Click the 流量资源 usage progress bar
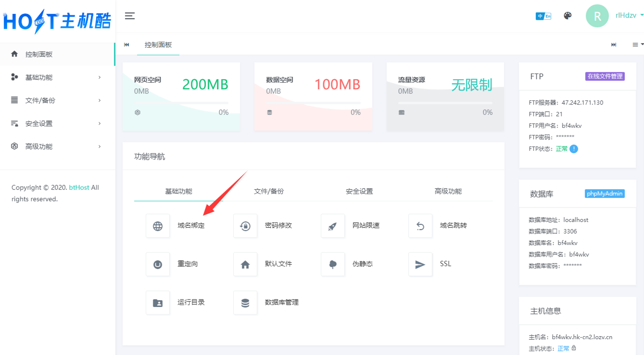 pos(445,103)
